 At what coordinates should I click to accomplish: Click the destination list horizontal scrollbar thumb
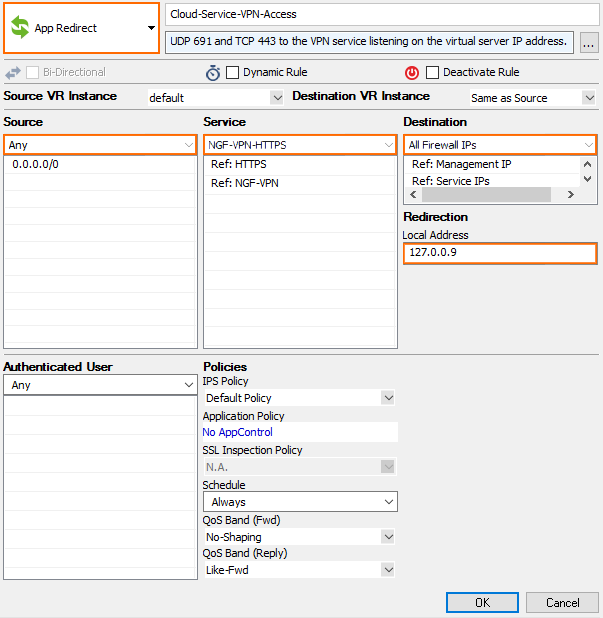[486, 194]
